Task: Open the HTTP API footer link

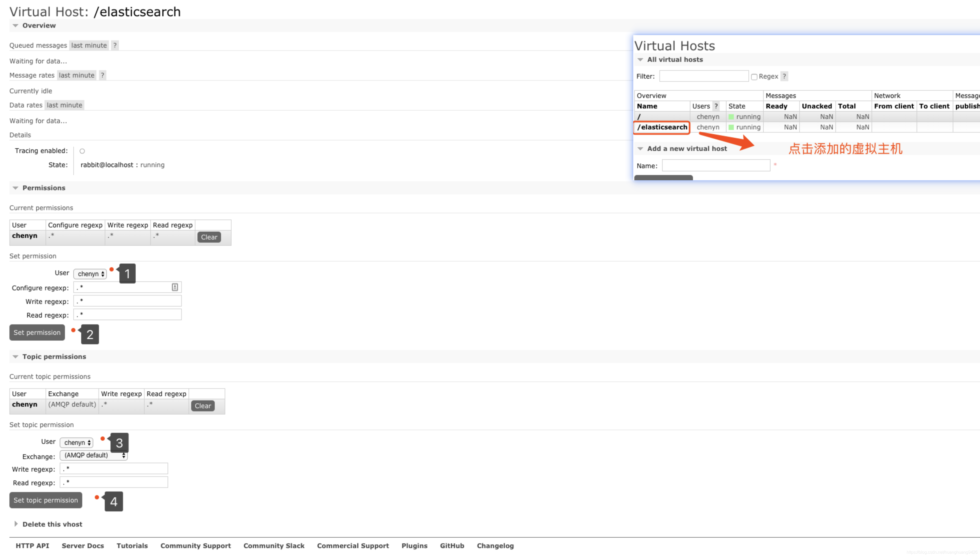Action: pyautogui.click(x=32, y=545)
